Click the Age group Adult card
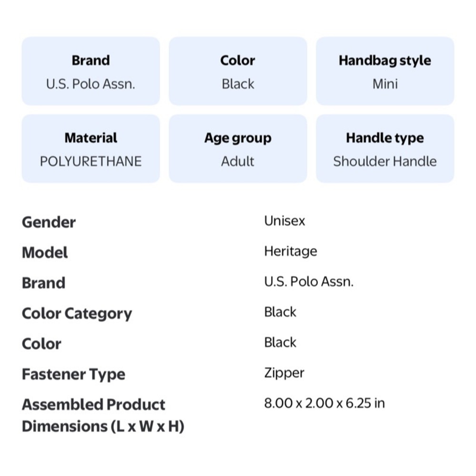 point(238,149)
